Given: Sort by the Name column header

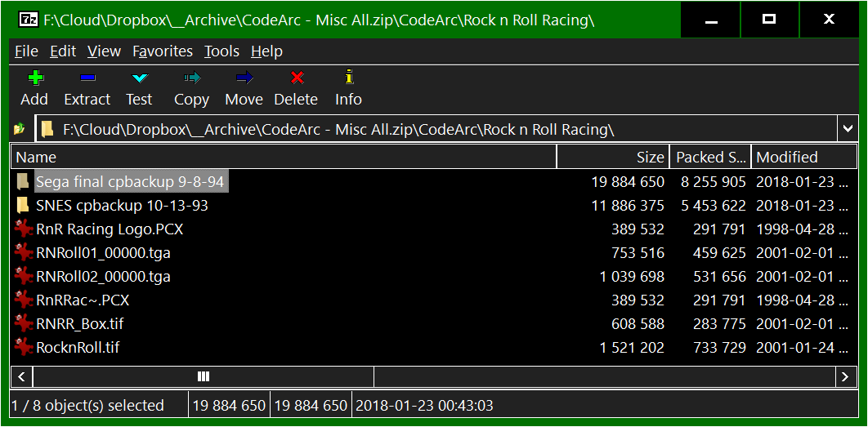Looking at the screenshot, I should (284, 157).
